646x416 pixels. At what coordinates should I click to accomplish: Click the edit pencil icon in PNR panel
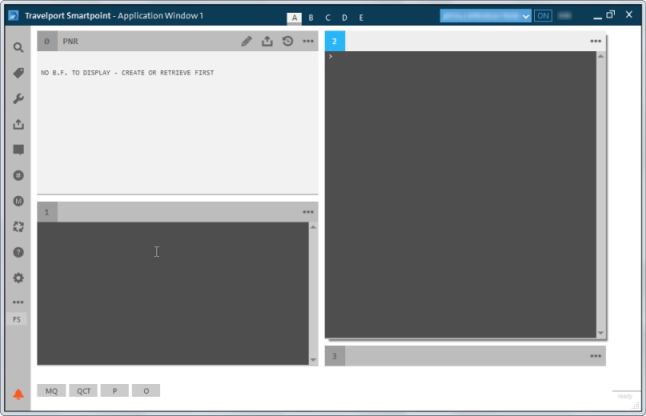tap(247, 41)
